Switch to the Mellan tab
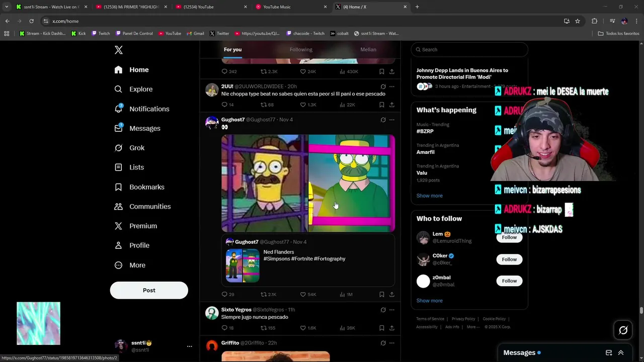This screenshot has height=362, width=644. (x=368, y=49)
